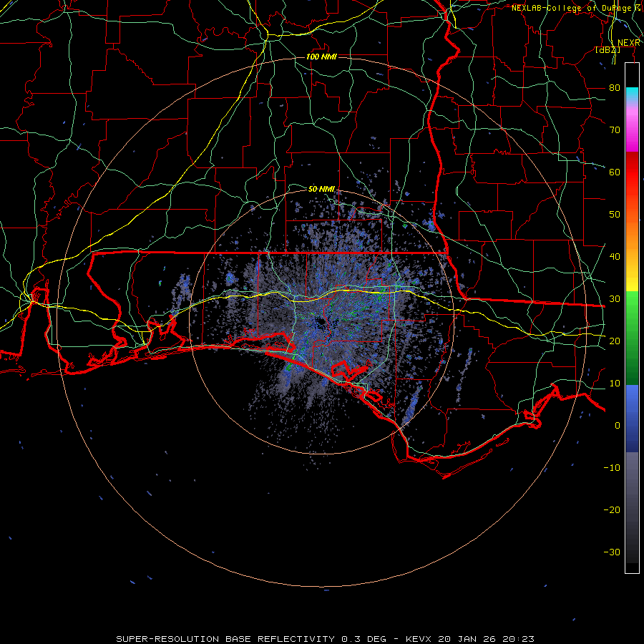
Task: Click the -10 value on dBZ scale
Action: click(x=612, y=468)
